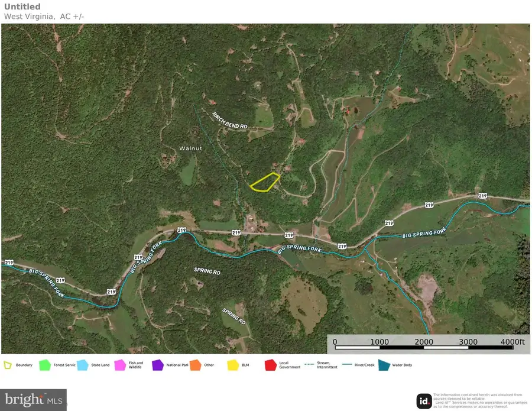This screenshot has height=411, width=532.
Task: Click the yellow parcel boundary on map
Action: [x=265, y=183]
